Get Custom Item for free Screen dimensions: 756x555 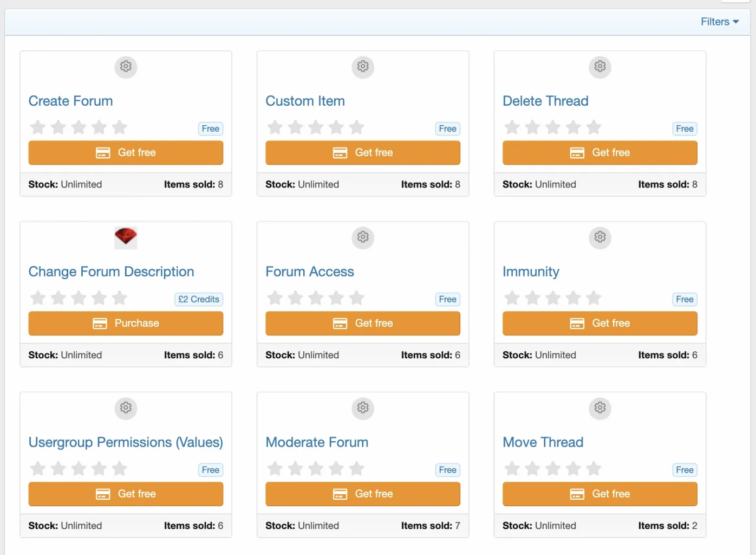pyautogui.click(x=363, y=153)
